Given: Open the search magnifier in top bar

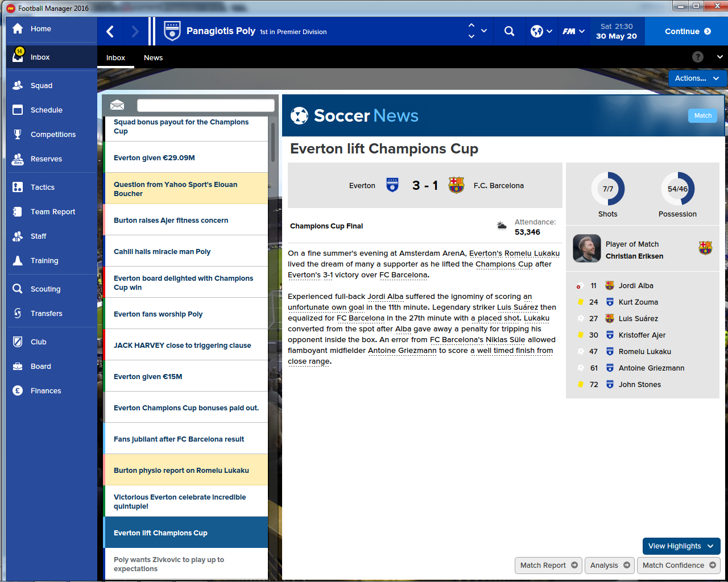Looking at the screenshot, I should coord(509,31).
